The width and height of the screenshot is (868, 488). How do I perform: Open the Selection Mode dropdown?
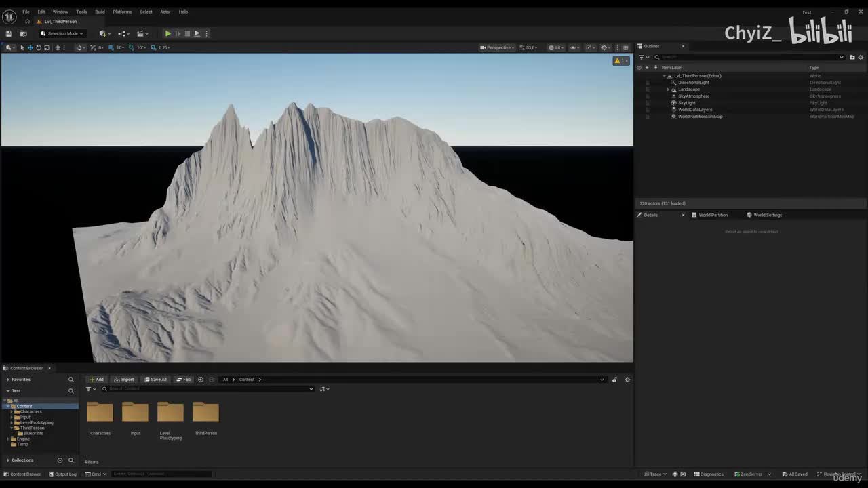(62, 33)
